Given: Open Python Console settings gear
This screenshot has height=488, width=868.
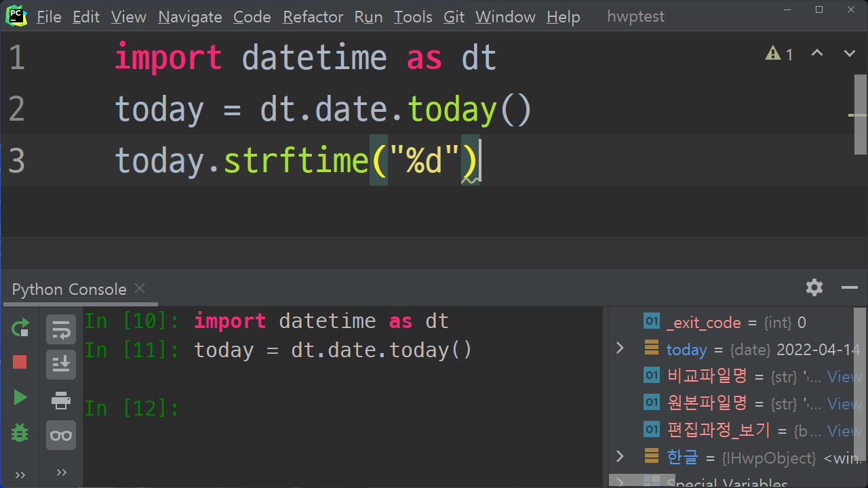Looking at the screenshot, I should click(814, 287).
